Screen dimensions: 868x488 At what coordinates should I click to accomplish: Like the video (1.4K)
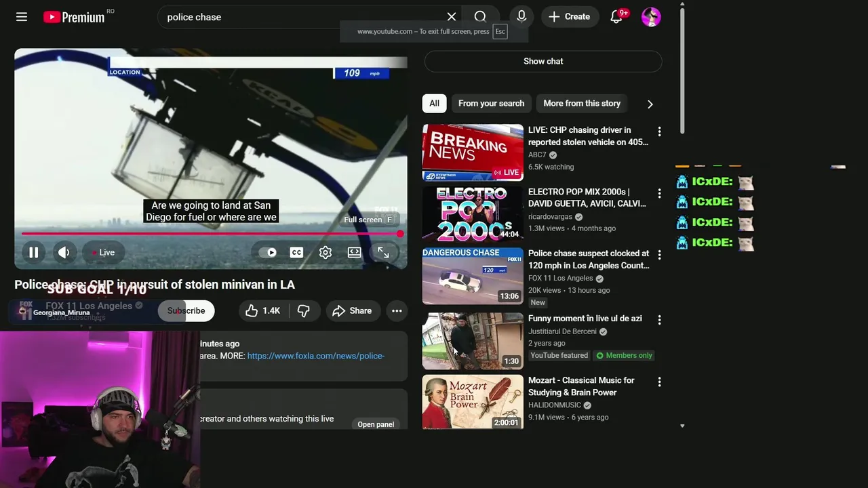pyautogui.click(x=262, y=310)
